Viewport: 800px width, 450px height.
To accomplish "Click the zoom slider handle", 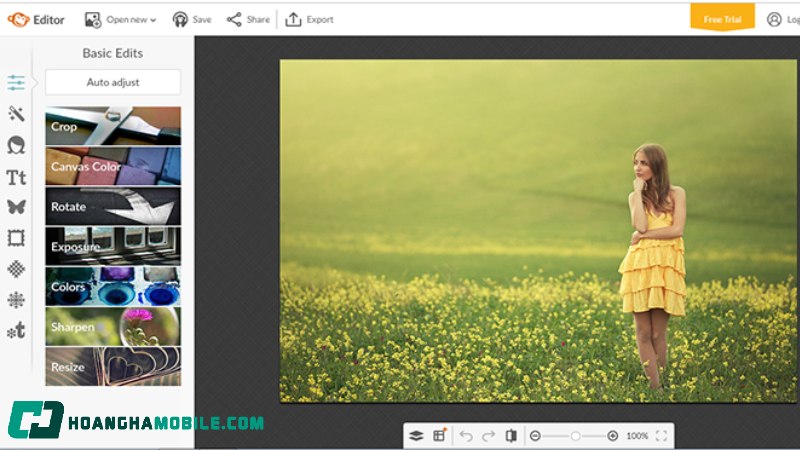I will tap(576, 436).
